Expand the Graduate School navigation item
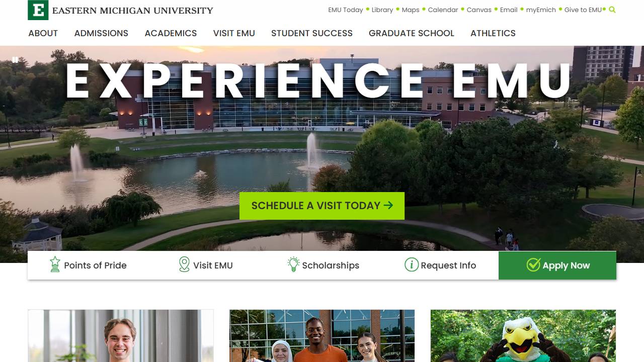 click(412, 33)
